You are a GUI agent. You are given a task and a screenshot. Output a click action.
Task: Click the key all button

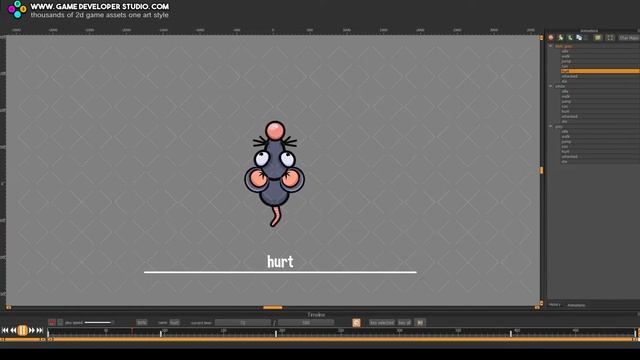(404, 322)
